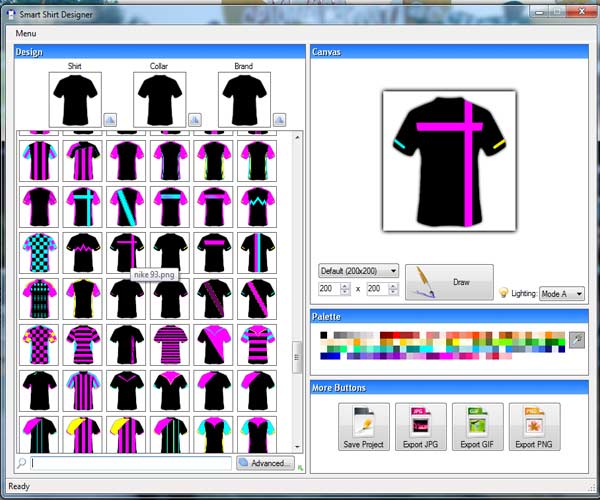Click the Draw button
This screenshot has height=500, width=600.
(x=449, y=282)
